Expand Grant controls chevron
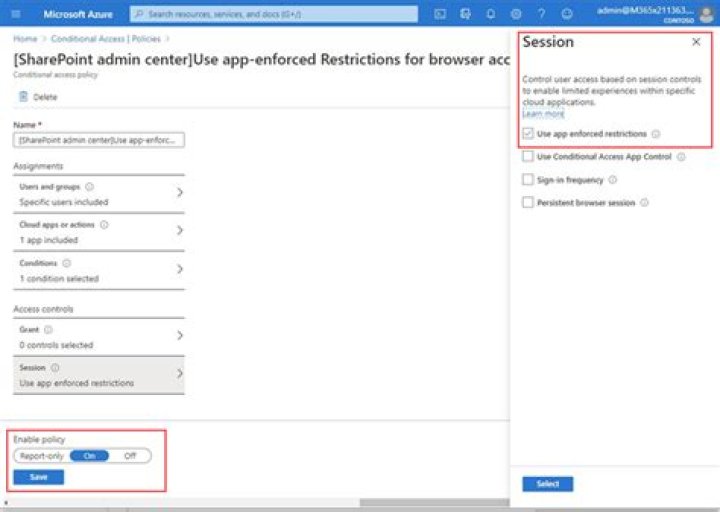This screenshot has width=720, height=512. click(x=180, y=336)
